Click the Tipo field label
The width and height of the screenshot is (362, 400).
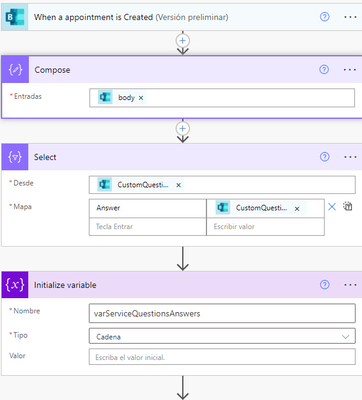click(x=20, y=335)
